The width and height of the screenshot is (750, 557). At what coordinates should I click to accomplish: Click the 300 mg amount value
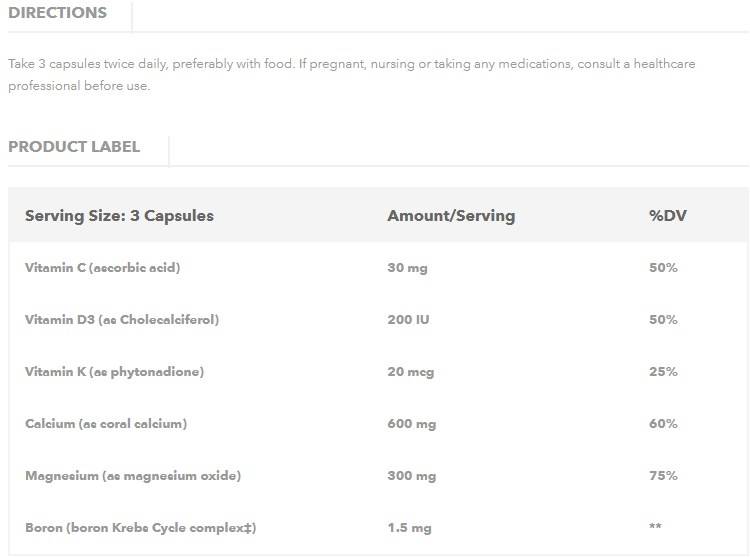411,475
